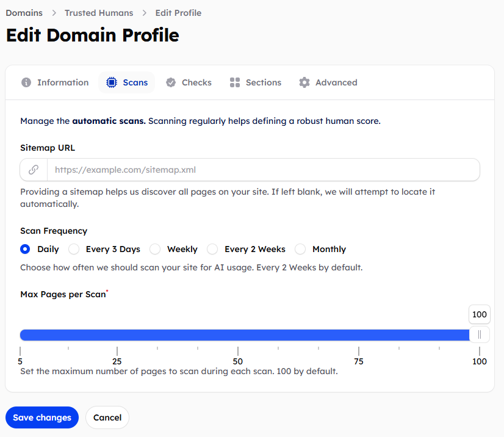Click the info icon on Information tab

[26, 82]
